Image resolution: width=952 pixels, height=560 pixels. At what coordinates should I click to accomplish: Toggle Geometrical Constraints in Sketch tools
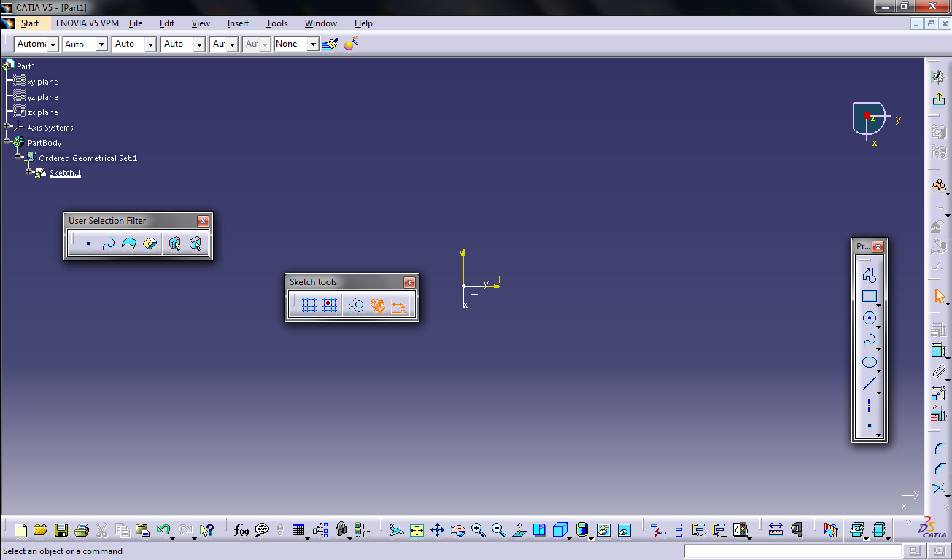point(377,306)
